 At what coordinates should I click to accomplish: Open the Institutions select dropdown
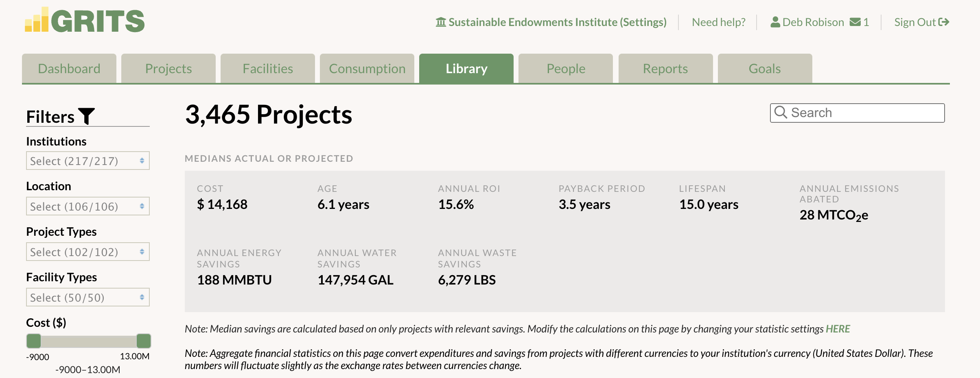(87, 161)
